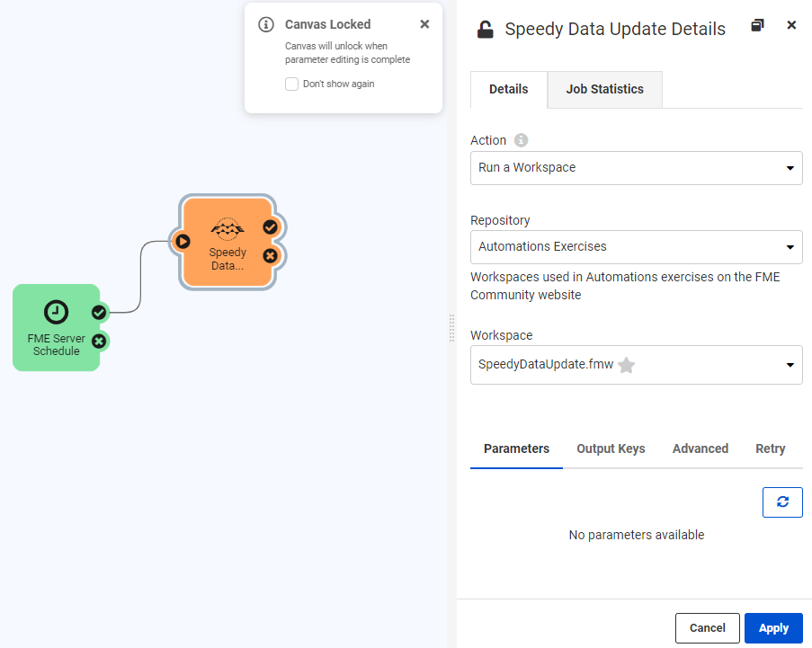Click the Speedy Data workspace node icon

pyautogui.click(x=228, y=228)
